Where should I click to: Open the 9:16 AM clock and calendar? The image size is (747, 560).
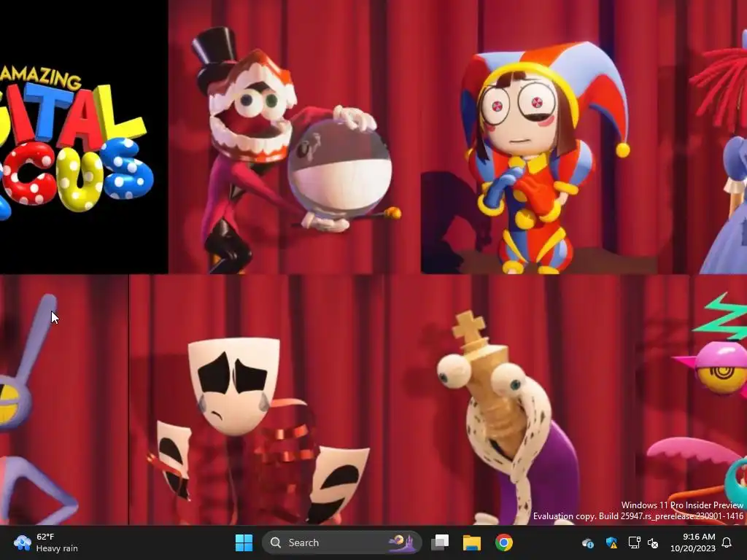click(x=693, y=542)
